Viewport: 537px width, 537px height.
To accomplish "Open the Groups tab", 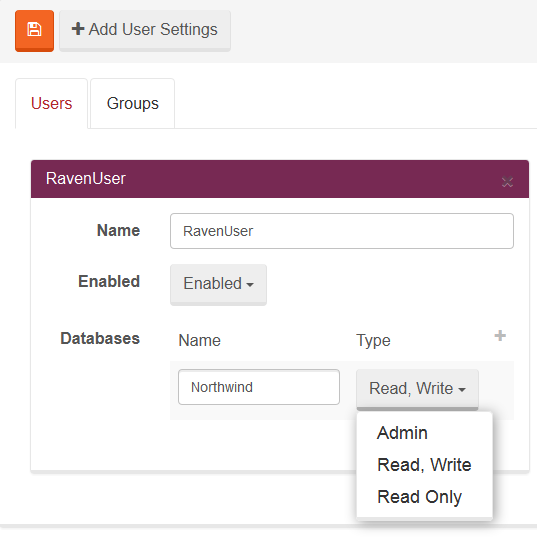I will click(133, 103).
